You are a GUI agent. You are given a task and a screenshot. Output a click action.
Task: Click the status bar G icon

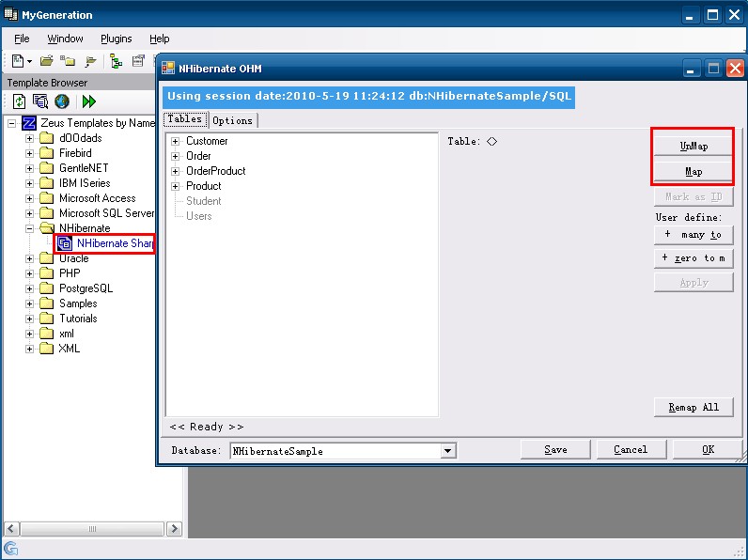click(x=10, y=549)
